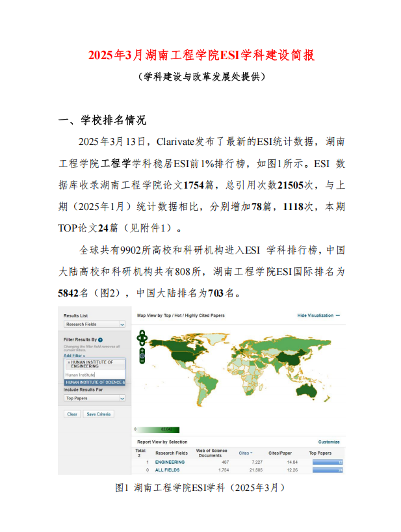This screenshot has width=401, height=532.
Task: Open the ALL FIELDS row link
Action: click(168, 469)
